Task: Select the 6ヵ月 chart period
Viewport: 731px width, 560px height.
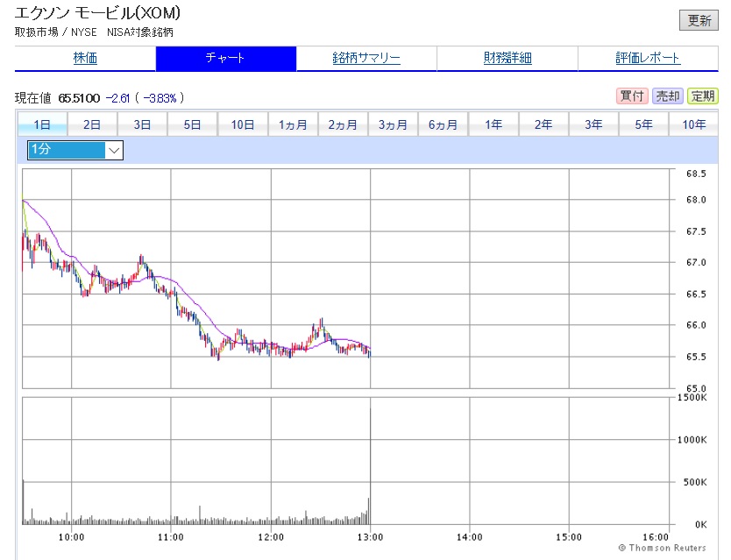Action: (444, 124)
